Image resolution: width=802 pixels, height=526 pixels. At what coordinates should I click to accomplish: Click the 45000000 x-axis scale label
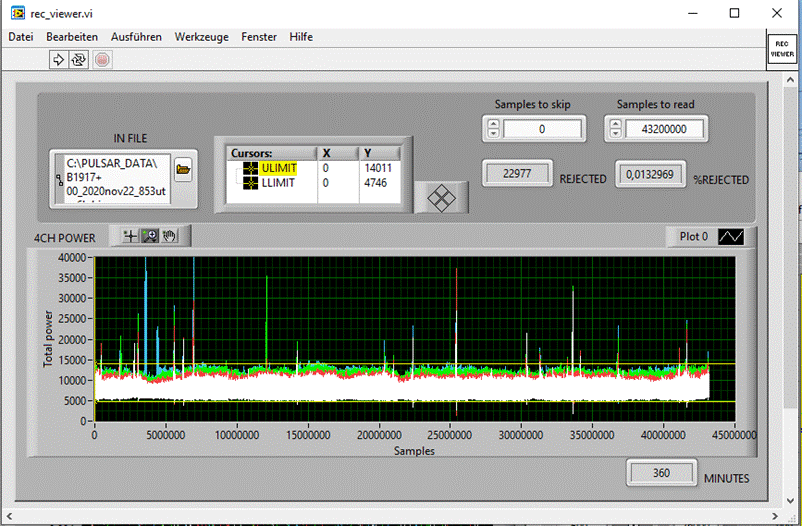733,435
